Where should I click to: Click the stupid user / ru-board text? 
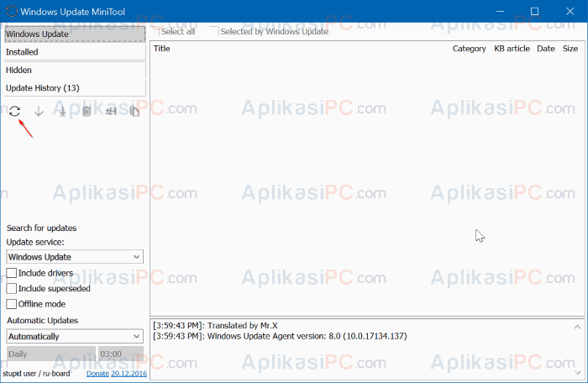click(36, 374)
